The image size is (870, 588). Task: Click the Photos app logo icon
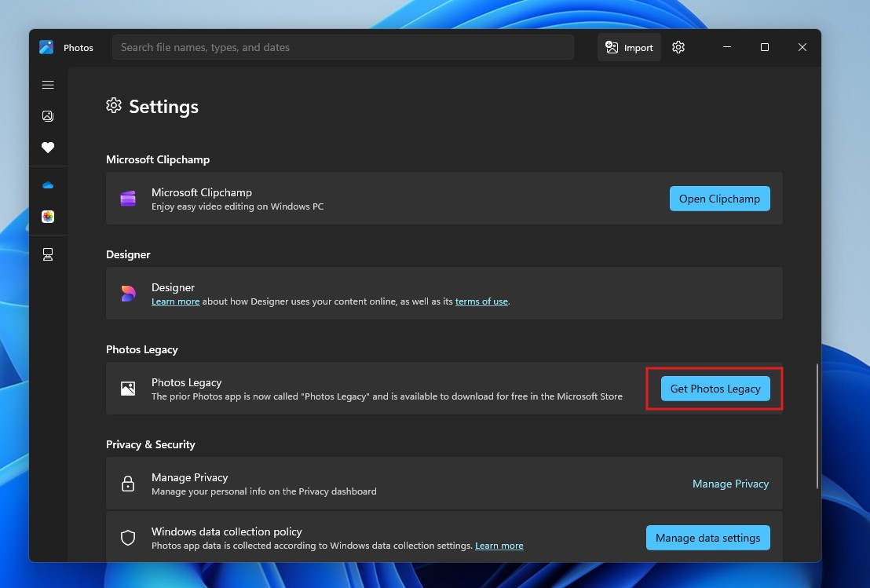46,47
